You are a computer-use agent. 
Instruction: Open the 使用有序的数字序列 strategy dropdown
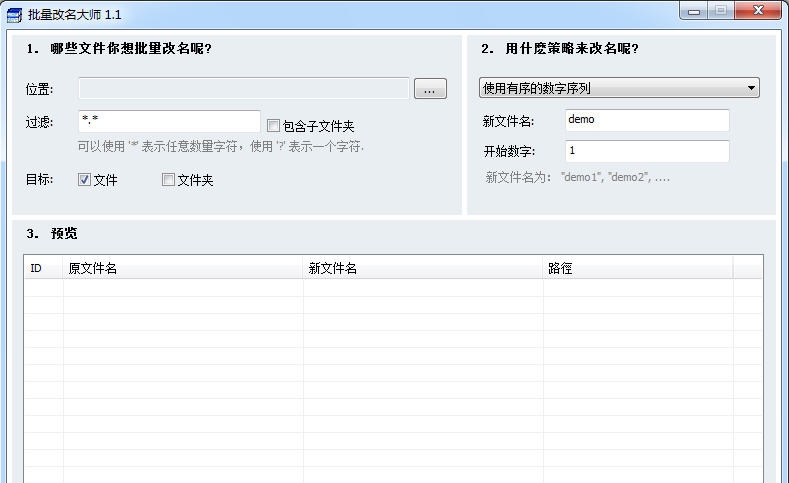coord(619,88)
